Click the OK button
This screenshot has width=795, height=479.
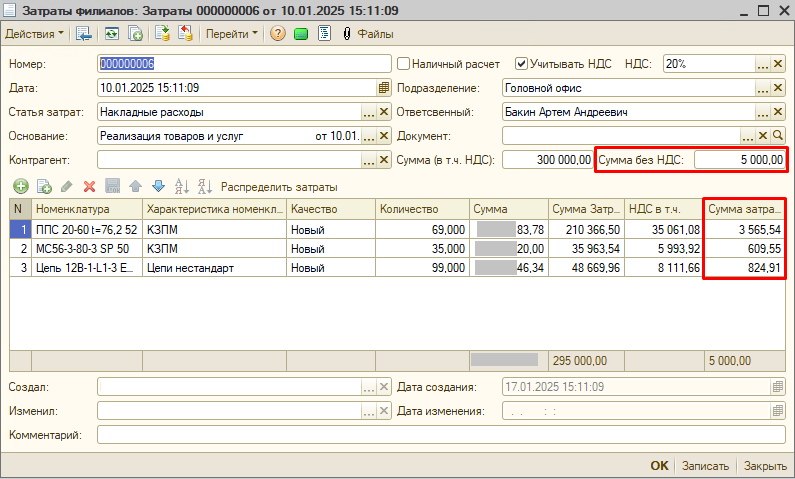659,465
